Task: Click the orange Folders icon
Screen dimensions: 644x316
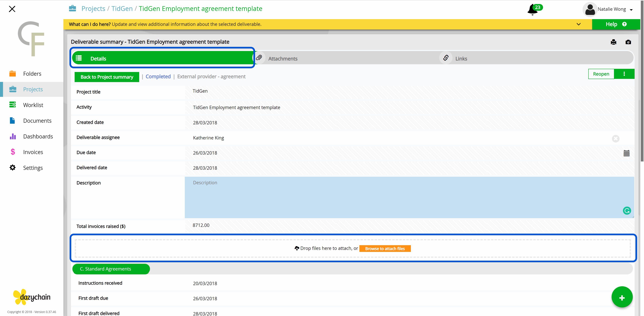Action: pos(13,74)
